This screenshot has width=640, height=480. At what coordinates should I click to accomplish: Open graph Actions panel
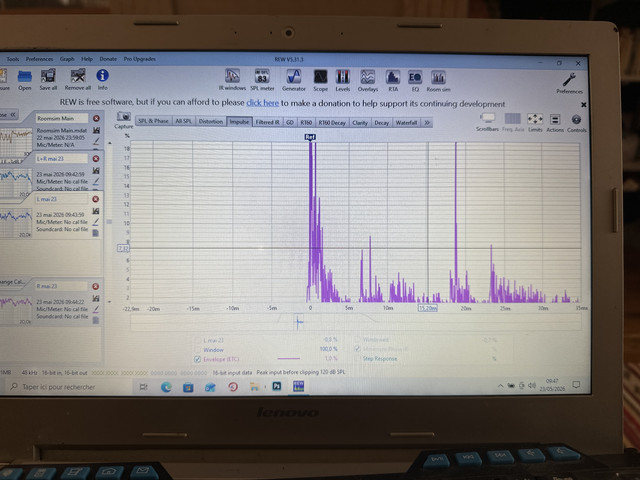pos(555,123)
